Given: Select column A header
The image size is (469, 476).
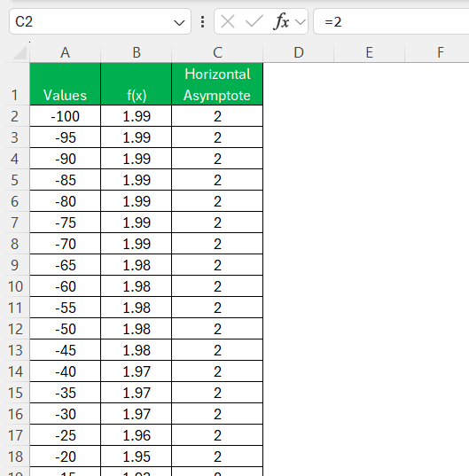Looking at the screenshot, I should coord(66,52).
